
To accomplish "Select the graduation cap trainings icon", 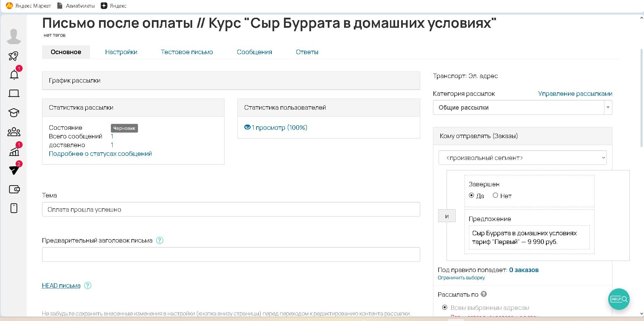I will click(14, 112).
